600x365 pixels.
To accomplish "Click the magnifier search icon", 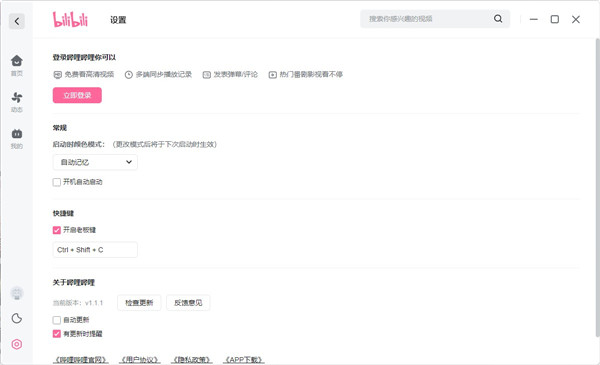I will 498,19.
